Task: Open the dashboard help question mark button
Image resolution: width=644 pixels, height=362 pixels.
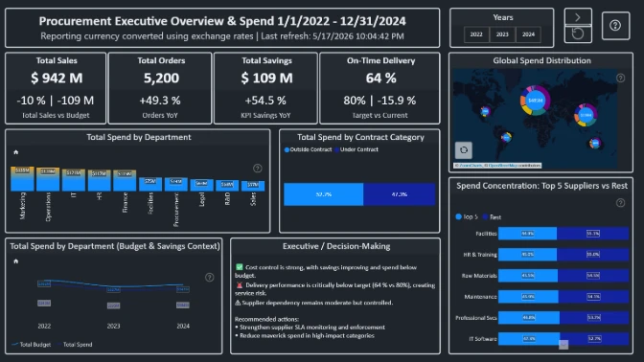Action: point(615,26)
